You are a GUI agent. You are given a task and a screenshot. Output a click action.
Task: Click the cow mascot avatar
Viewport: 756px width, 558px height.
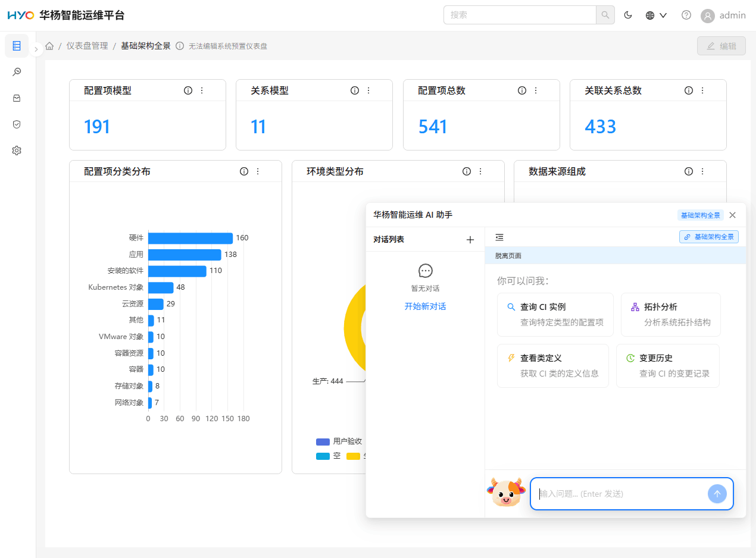click(506, 493)
